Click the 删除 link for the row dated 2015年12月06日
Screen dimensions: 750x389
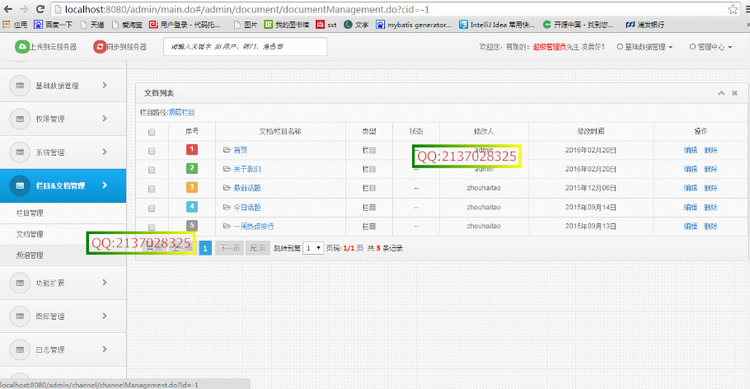[x=710, y=188]
